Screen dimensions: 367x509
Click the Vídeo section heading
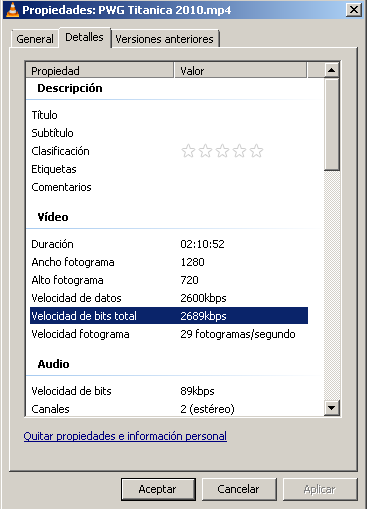pyautogui.click(x=53, y=217)
